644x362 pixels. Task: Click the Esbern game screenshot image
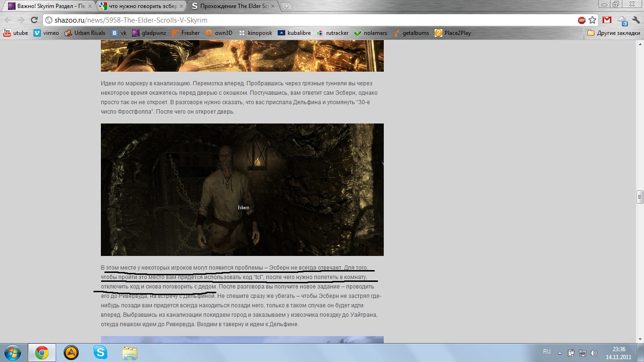tap(242, 189)
